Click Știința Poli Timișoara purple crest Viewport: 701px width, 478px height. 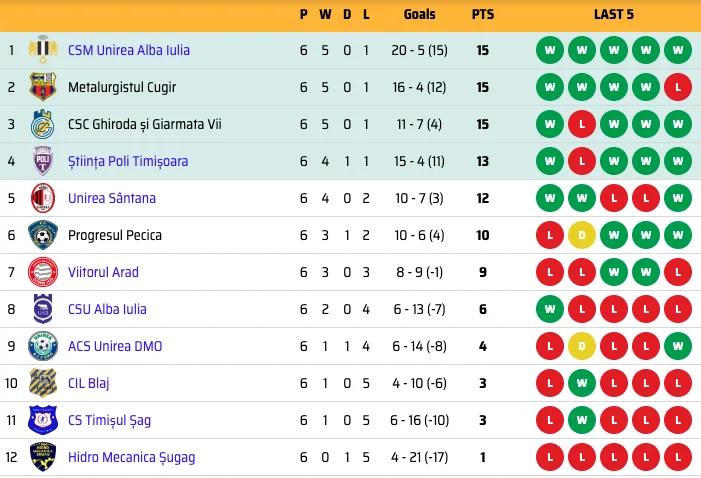coord(43,161)
